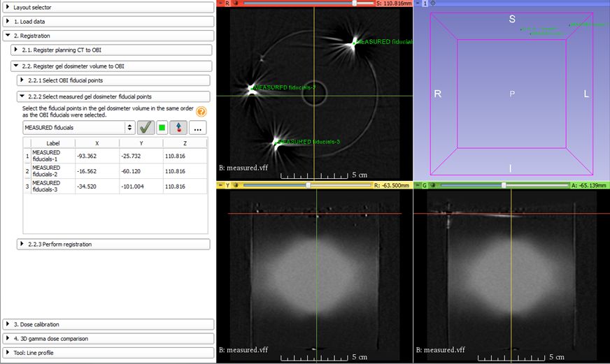610x364 pixels.
Task: Click the link icon in Red slice header
Action: tap(236, 3)
